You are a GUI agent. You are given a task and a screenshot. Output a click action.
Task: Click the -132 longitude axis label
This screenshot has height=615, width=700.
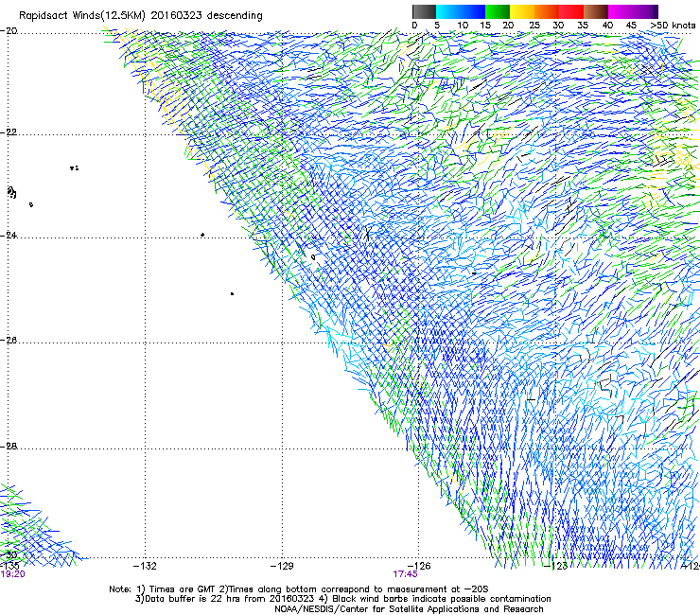pyautogui.click(x=145, y=567)
